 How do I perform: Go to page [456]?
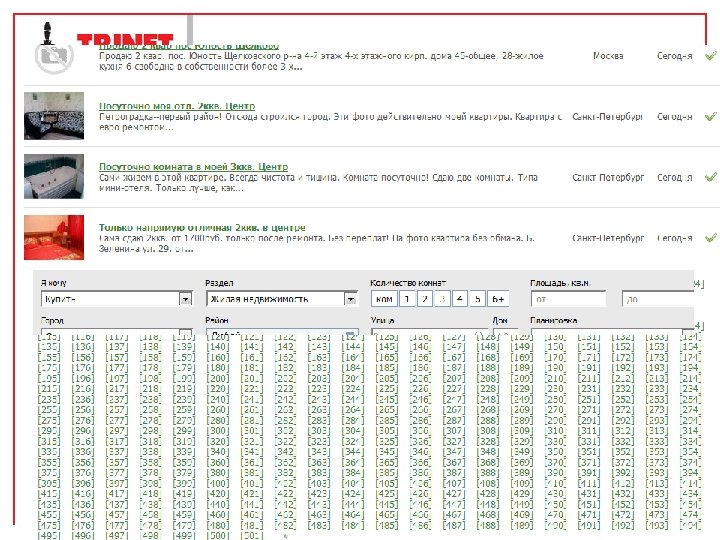83,515
